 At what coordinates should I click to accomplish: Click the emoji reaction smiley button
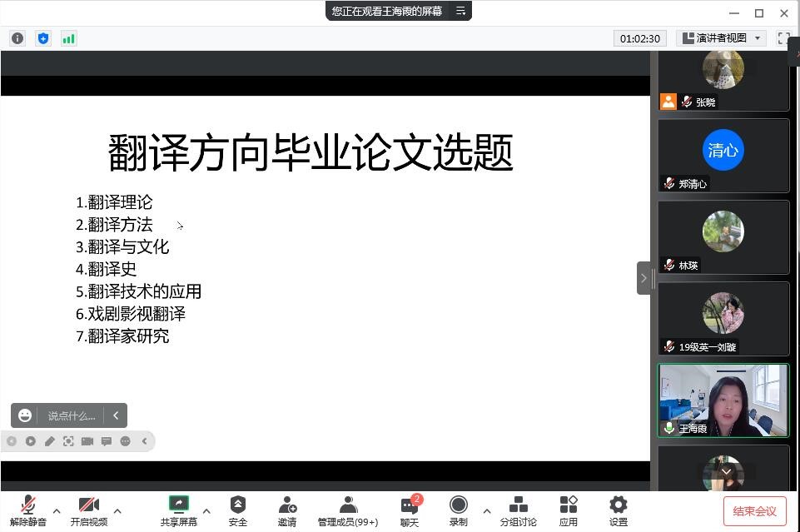click(x=25, y=415)
